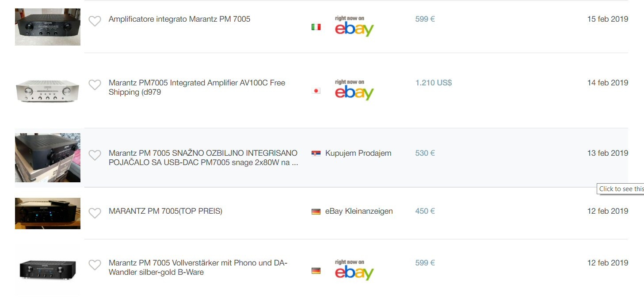Open thumbnail of the silver Marantz amplifier
This screenshot has height=300, width=644.
point(48,91)
